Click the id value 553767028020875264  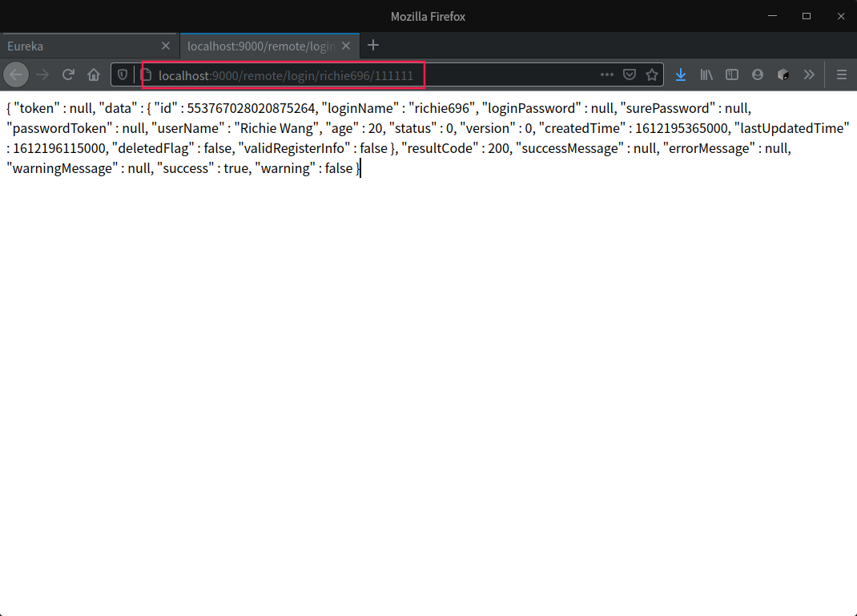tap(251, 108)
